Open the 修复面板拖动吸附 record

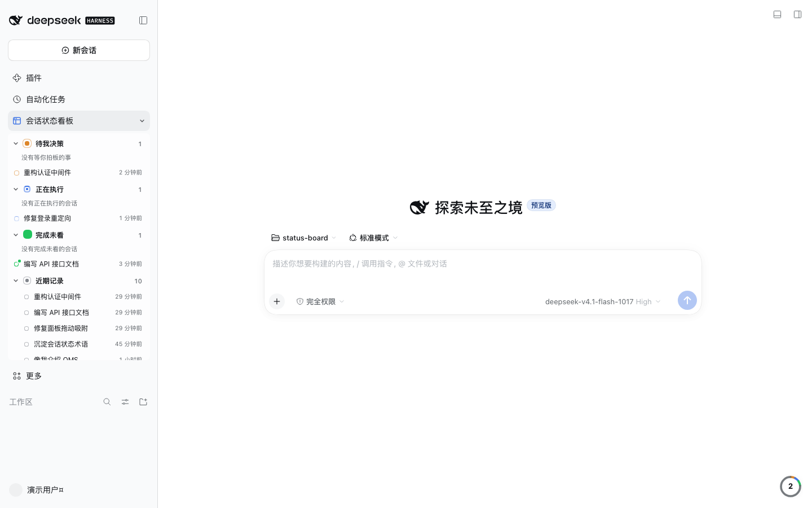point(82,329)
